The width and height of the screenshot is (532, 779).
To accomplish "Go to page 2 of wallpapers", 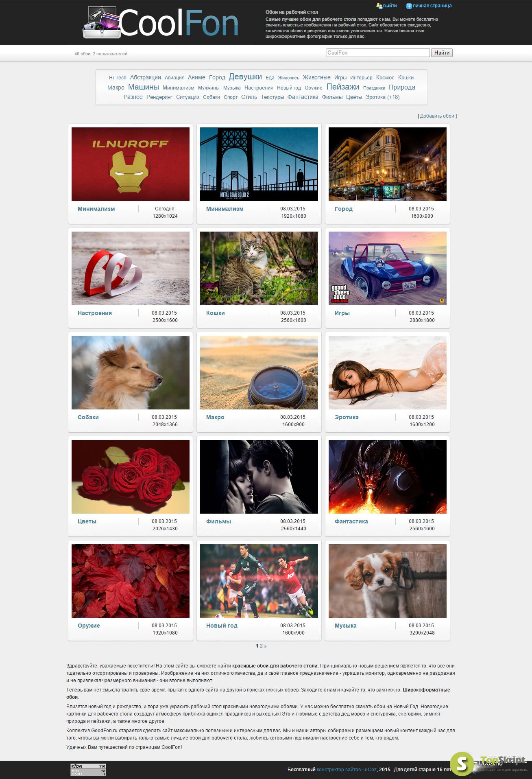I will tap(261, 646).
